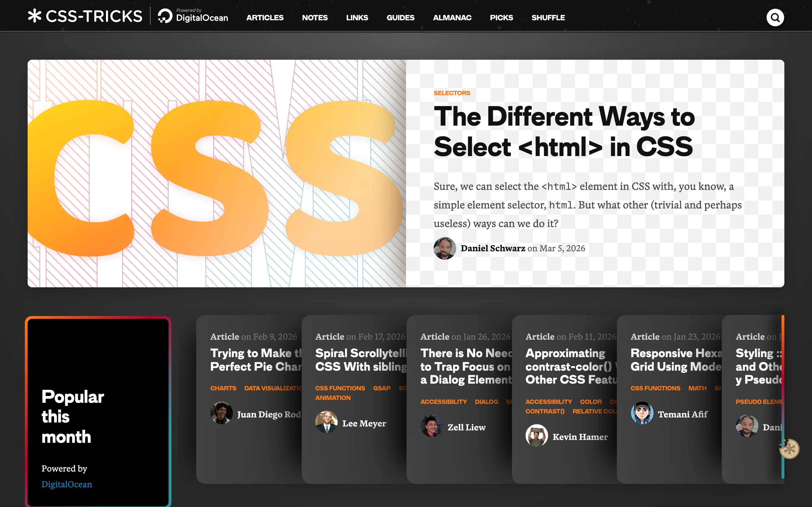Open search using the magnifier icon

[x=775, y=17]
